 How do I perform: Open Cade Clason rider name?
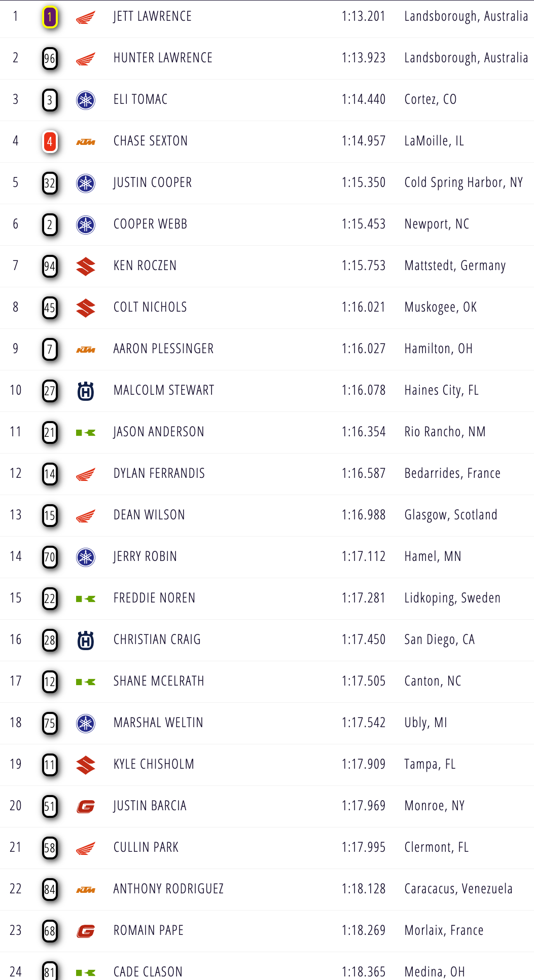click(148, 972)
